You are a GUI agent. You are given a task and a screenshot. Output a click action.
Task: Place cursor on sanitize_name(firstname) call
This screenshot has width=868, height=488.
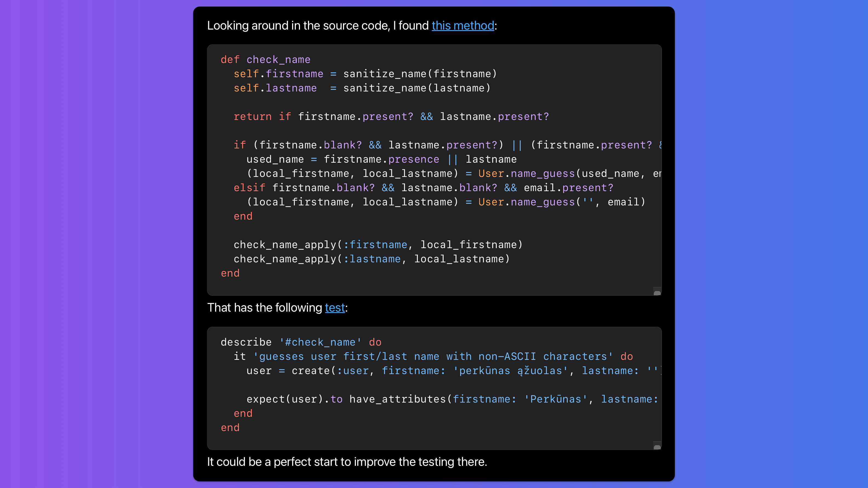(420, 74)
